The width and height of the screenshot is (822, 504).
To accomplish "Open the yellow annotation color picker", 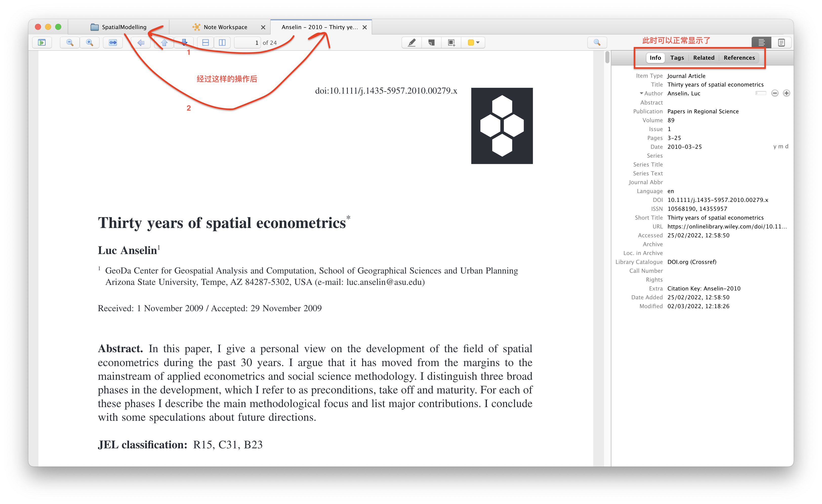I will (x=473, y=42).
